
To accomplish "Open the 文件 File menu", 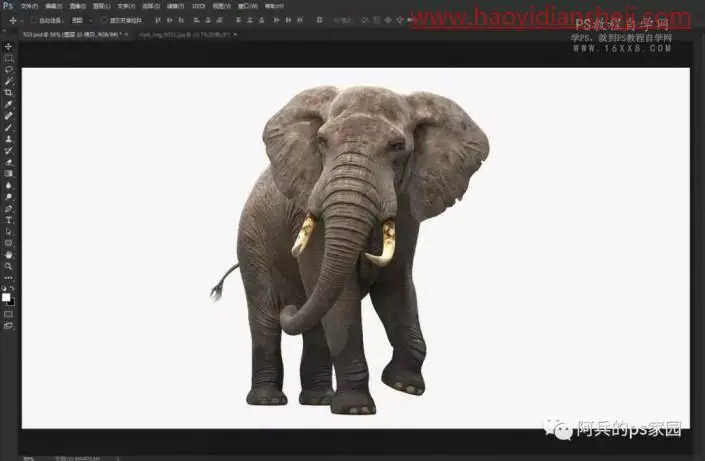I will pyautogui.click(x=29, y=6).
